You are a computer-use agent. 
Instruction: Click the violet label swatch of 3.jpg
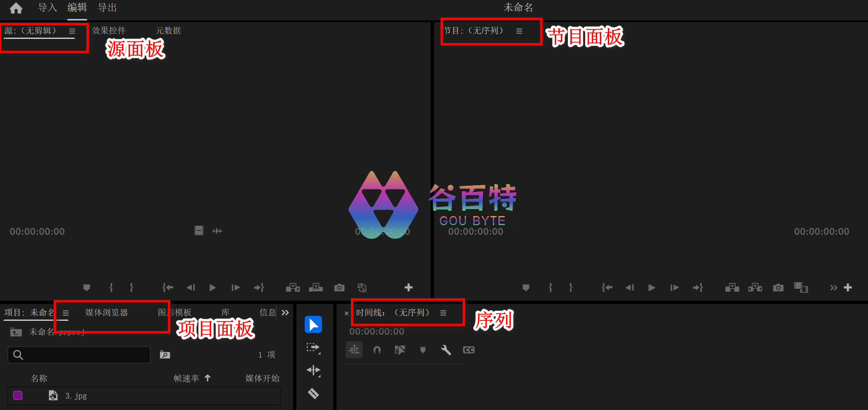[x=18, y=395]
